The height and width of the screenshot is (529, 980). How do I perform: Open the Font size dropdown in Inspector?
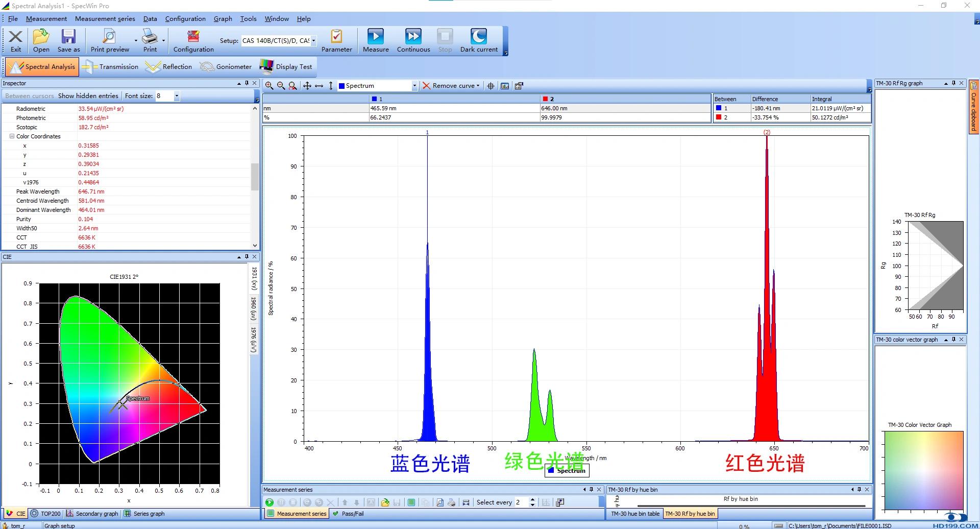177,96
